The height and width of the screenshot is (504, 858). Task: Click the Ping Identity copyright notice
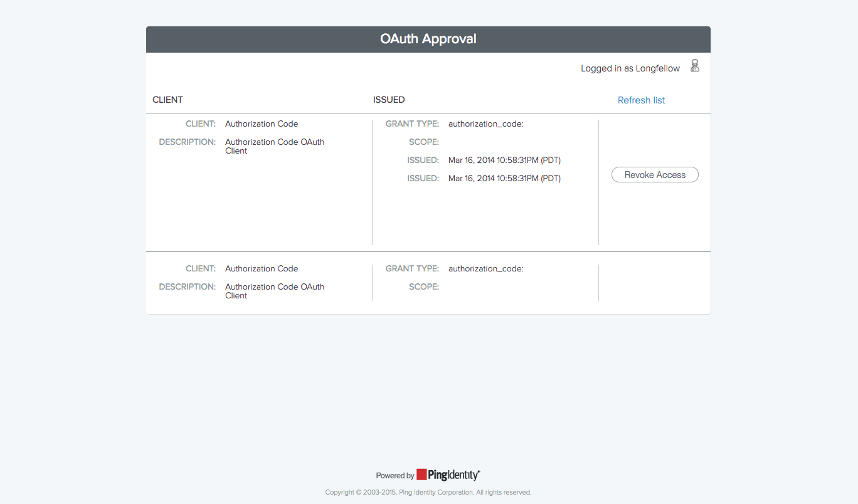428,493
